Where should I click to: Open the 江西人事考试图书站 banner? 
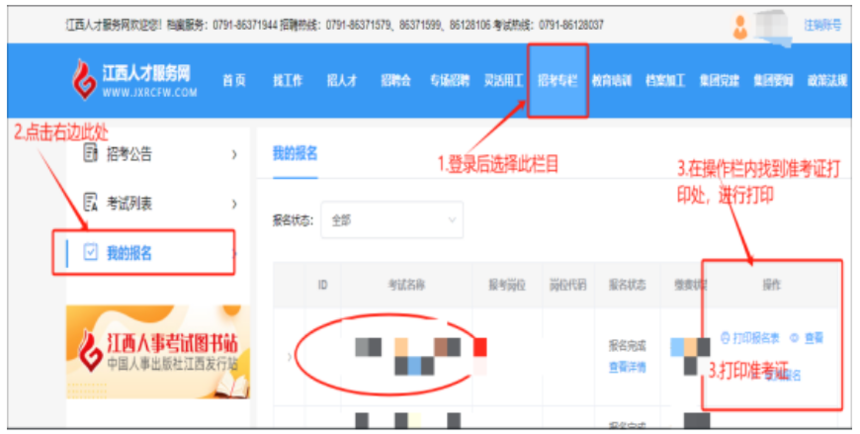tap(158, 352)
